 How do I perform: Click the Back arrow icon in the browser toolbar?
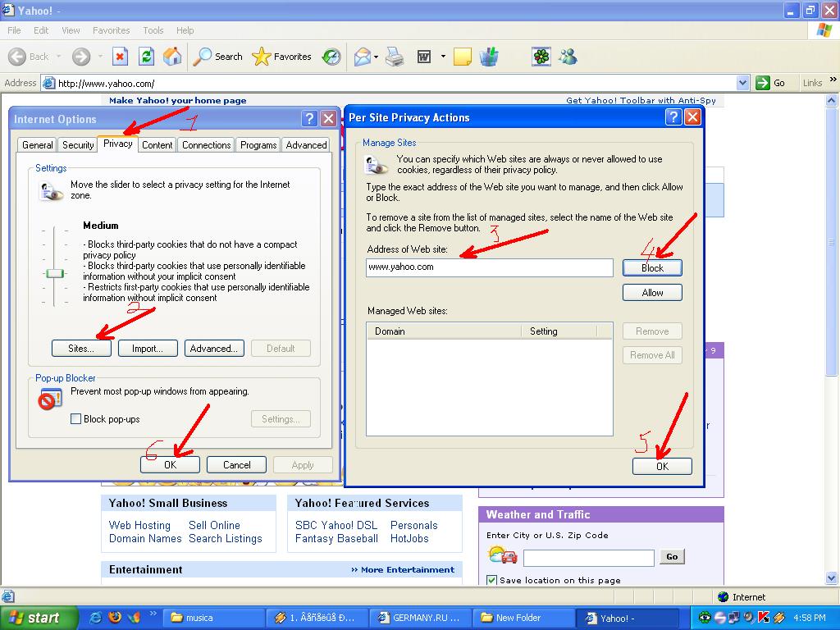click(x=17, y=57)
